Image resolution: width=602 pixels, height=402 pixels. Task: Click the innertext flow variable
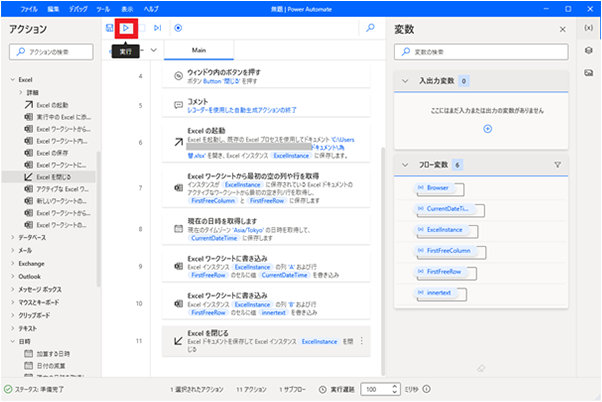[x=438, y=293]
